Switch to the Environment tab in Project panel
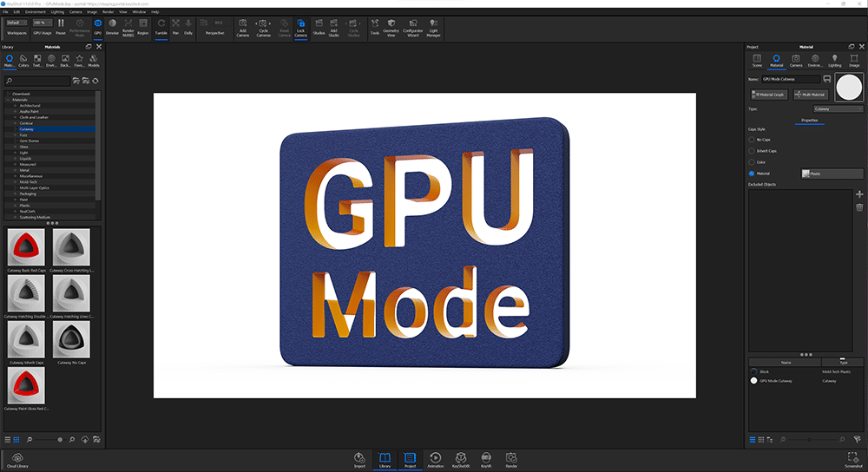The height and width of the screenshot is (472, 868). pos(815,61)
